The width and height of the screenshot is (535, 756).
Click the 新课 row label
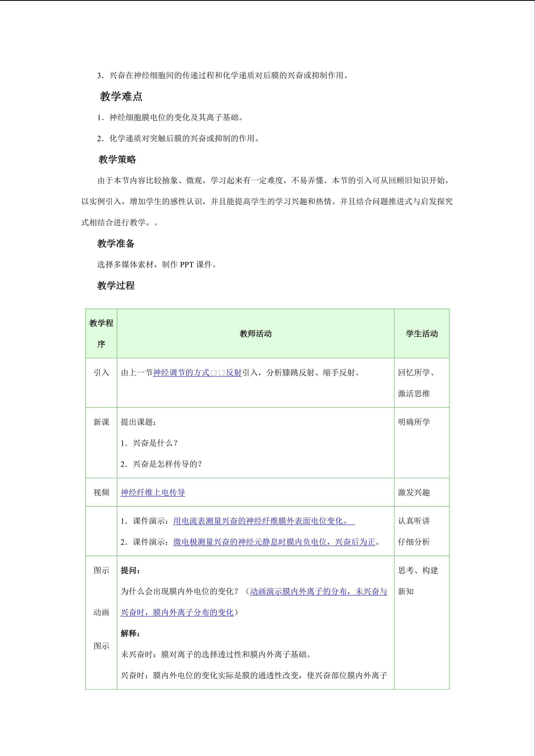coord(102,422)
